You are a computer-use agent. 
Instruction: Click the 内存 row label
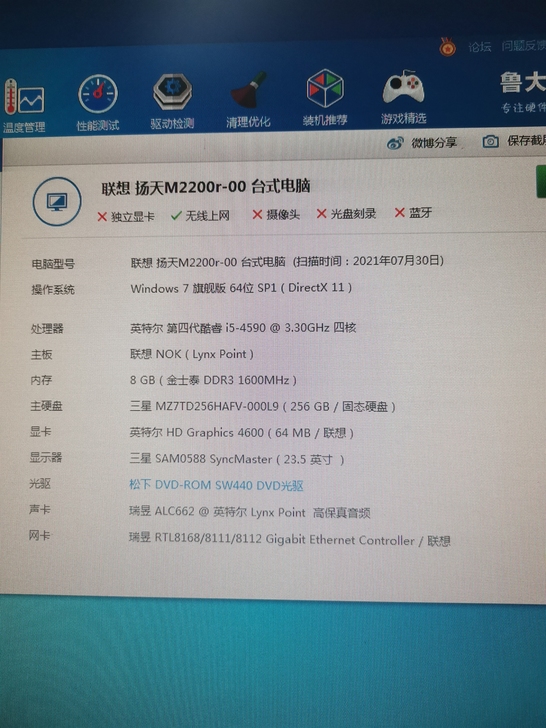pyautogui.click(x=41, y=380)
